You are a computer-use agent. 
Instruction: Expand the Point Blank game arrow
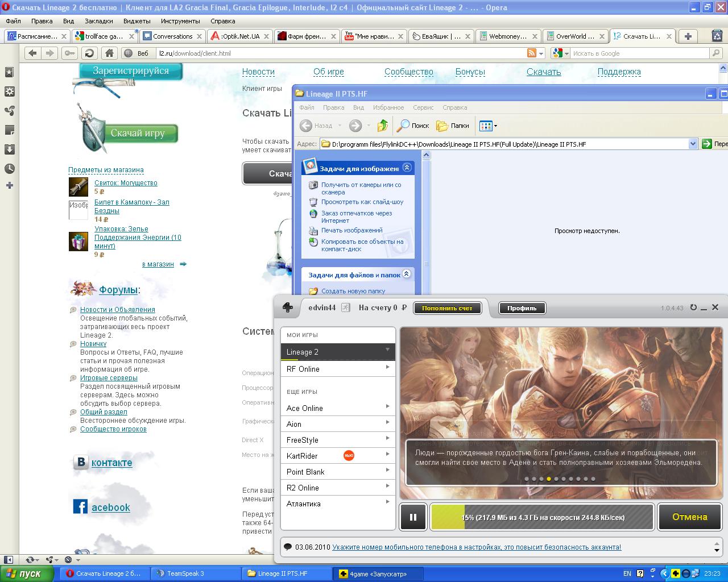(387, 470)
